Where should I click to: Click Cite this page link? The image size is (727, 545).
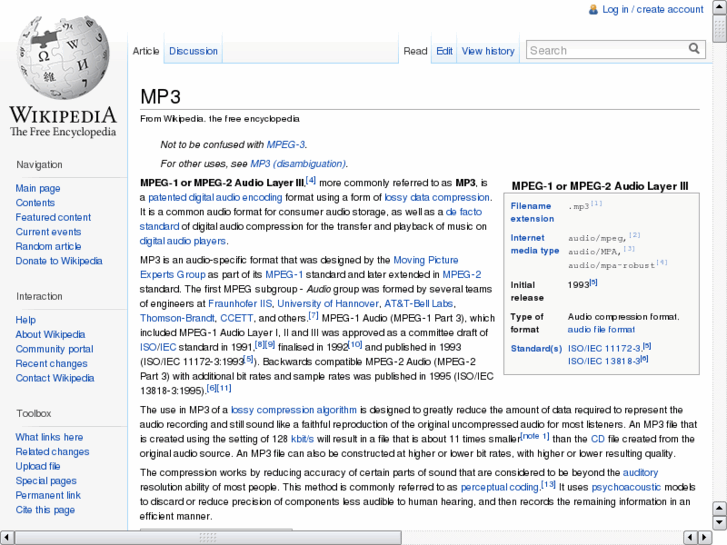pos(45,510)
